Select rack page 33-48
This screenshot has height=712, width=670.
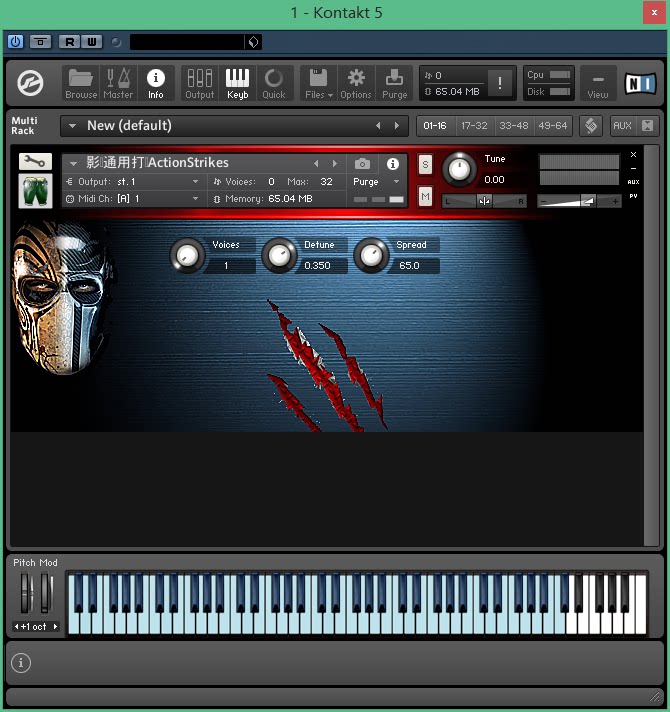(513, 126)
